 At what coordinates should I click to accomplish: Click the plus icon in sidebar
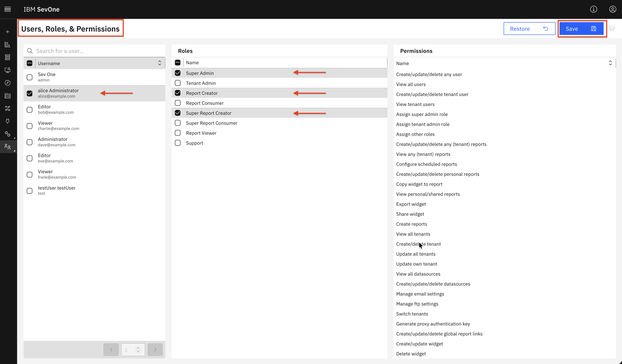pyautogui.click(x=8, y=32)
